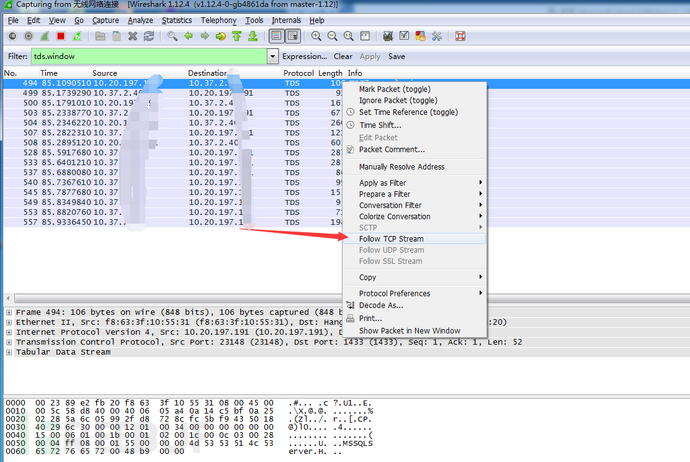Jump to the first packet icon
This screenshot has height=462, width=690.
[237, 36]
